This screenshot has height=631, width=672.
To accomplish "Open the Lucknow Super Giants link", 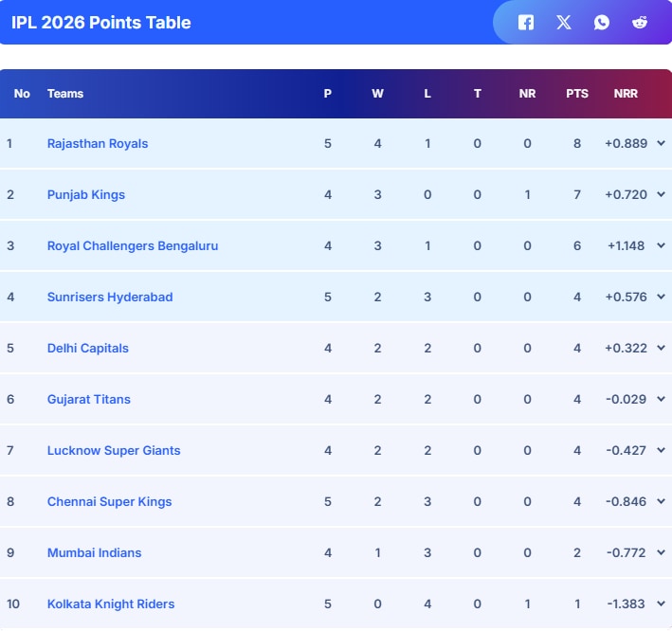I will click(x=114, y=451).
